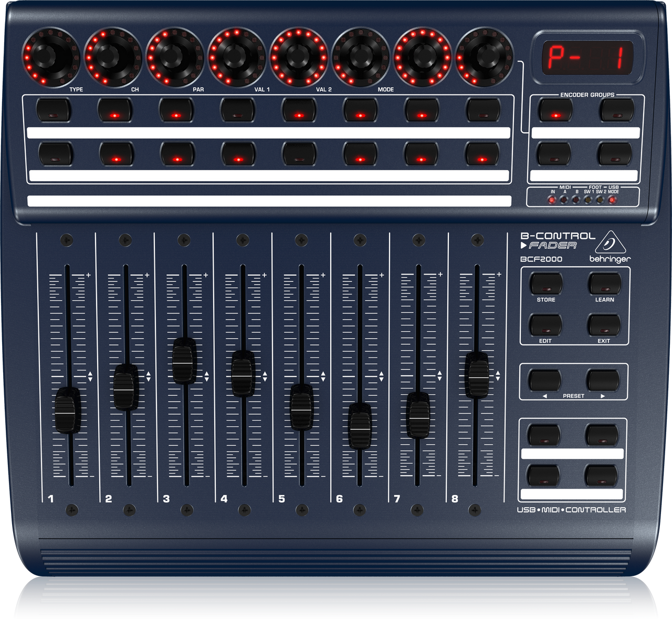
Task: Hit the EXIT button
Action: [604, 325]
